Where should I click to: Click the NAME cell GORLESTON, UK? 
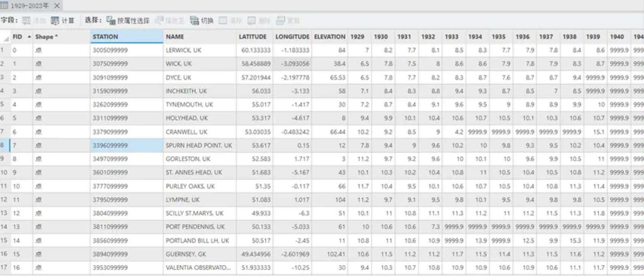point(200,159)
